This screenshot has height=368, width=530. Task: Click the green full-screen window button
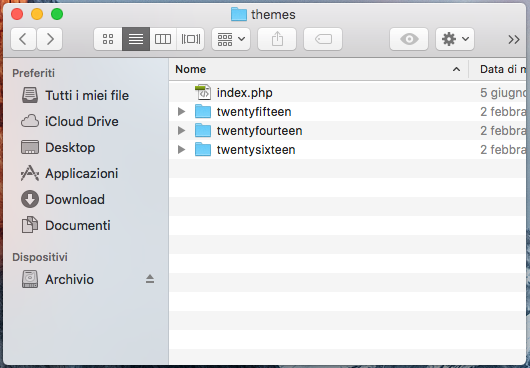57,14
